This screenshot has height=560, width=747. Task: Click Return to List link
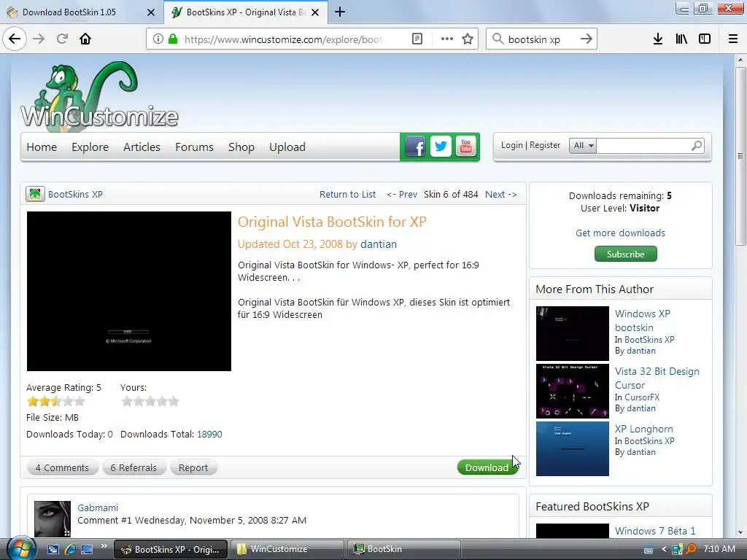(x=347, y=194)
